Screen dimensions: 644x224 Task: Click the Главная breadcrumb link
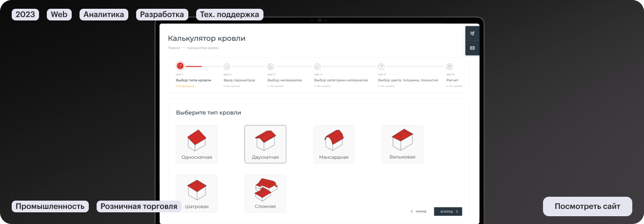click(x=174, y=48)
